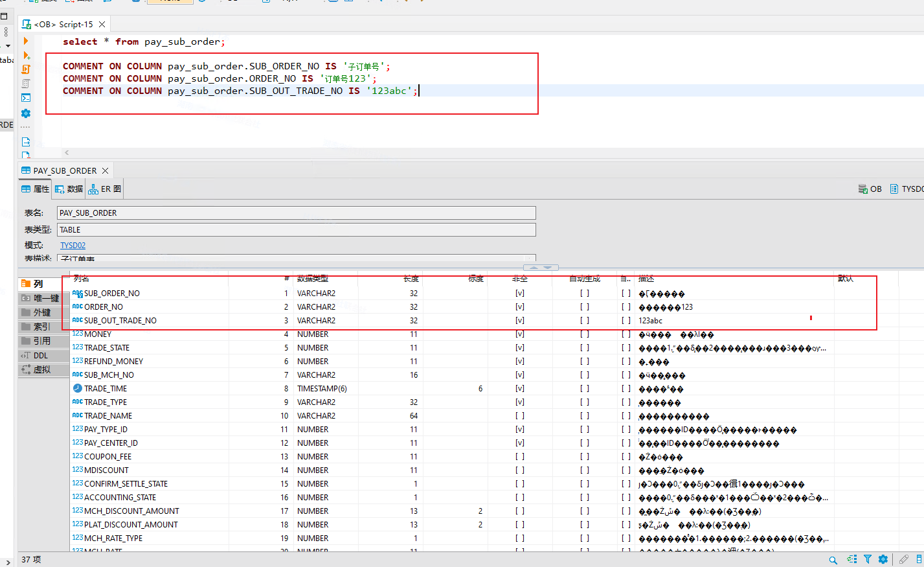
Task: Close the PAY_SUB_ORDER tab
Action: pos(105,170)
